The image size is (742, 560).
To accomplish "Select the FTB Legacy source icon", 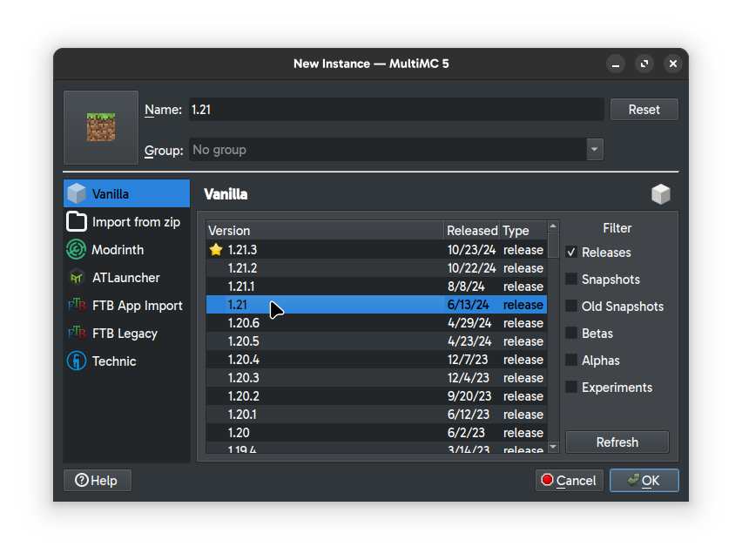I will [77, 334].
